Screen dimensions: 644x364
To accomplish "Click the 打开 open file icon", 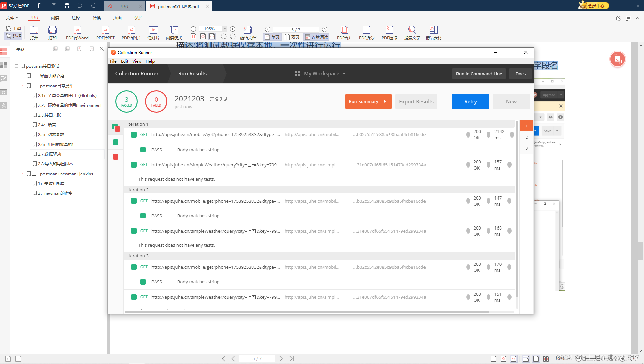I will point(34,33).
